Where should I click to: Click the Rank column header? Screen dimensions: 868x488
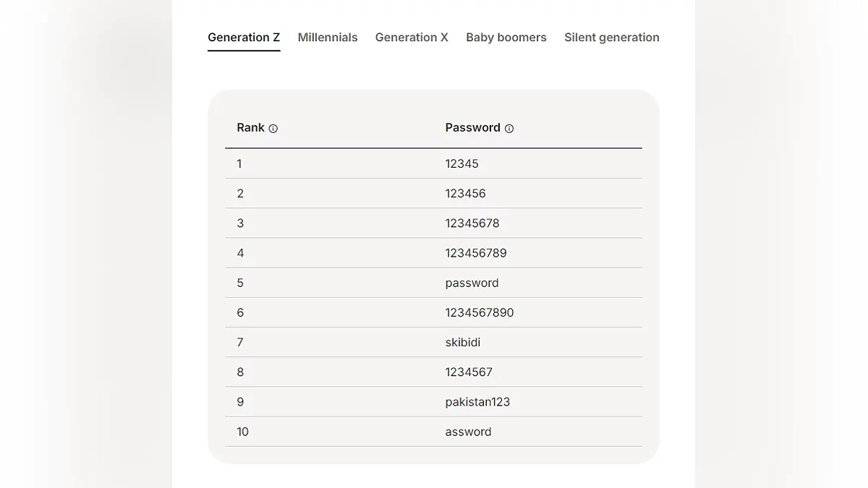250,128
